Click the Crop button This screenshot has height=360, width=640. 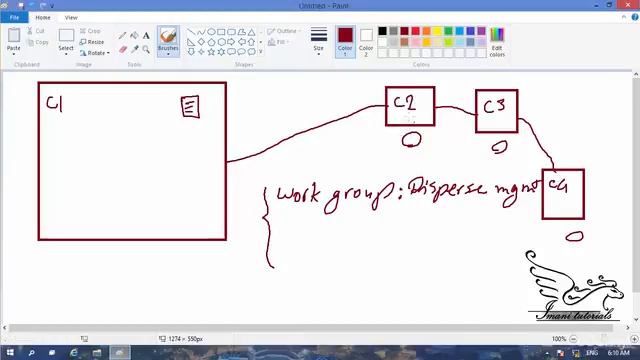(x=90, y=31)
